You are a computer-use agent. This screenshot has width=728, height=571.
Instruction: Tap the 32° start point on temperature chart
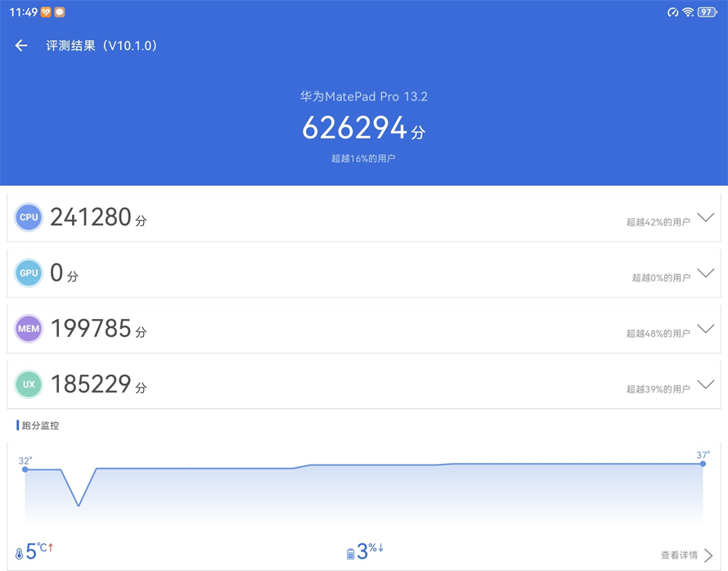(x=25, y=470)
